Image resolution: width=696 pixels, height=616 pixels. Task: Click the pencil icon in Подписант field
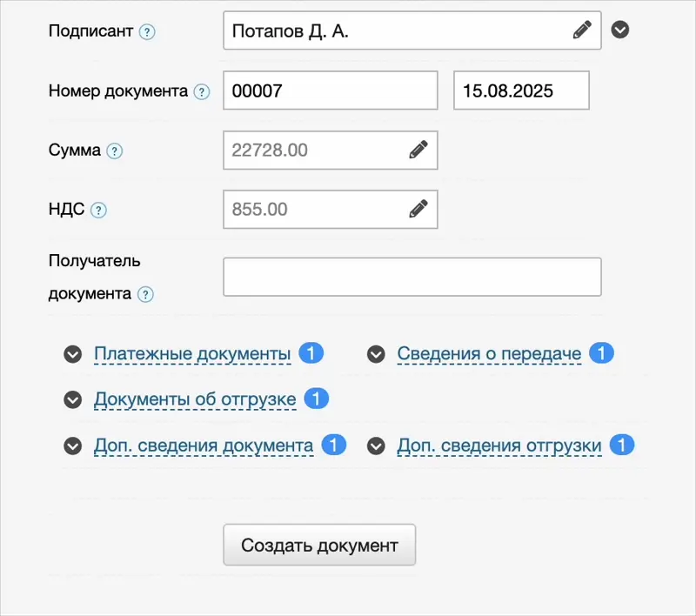coord(582,30)
